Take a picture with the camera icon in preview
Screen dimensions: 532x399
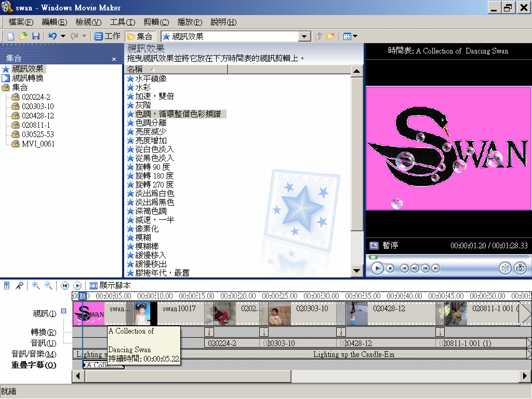(x=520, y=268)
